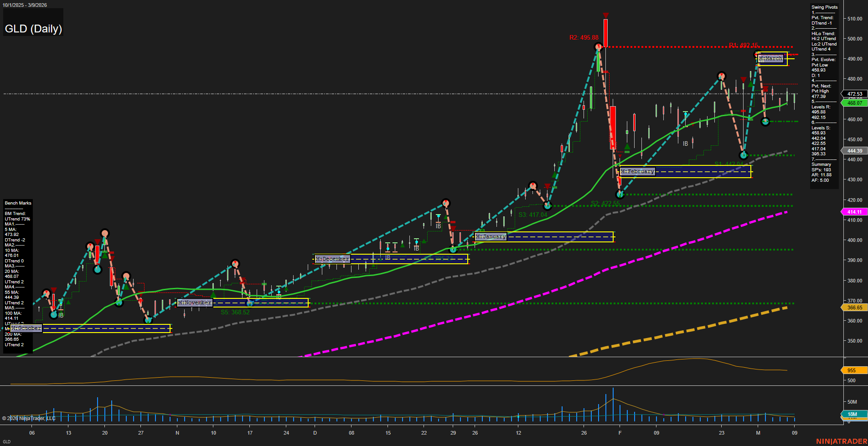Select the GLD tab at bottom left

click(x=6, y=441)
